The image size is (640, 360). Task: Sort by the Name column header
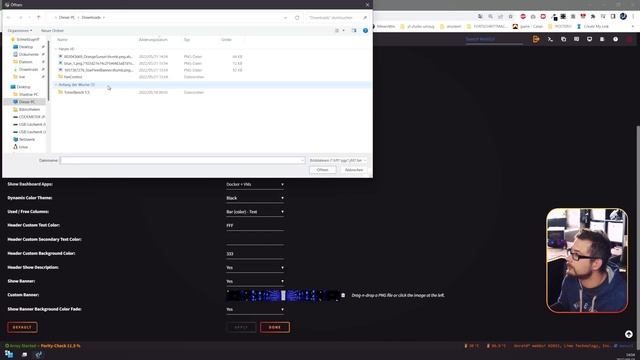[x=62, y=40]
